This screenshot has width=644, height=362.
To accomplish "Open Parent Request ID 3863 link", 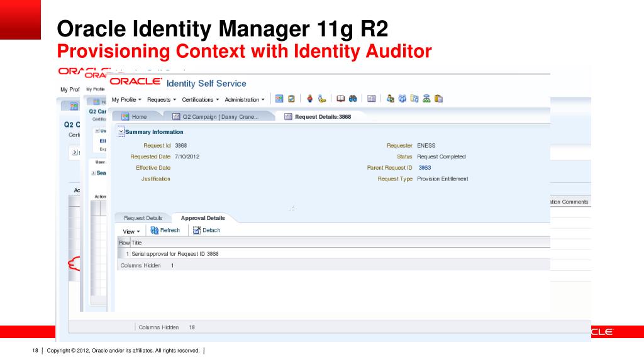I will tap(425, 167).
